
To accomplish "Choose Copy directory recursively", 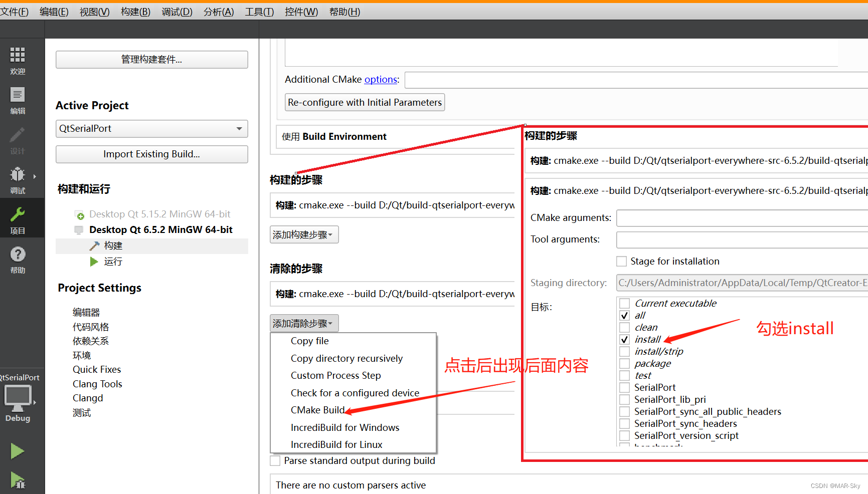I will point(346,358).
